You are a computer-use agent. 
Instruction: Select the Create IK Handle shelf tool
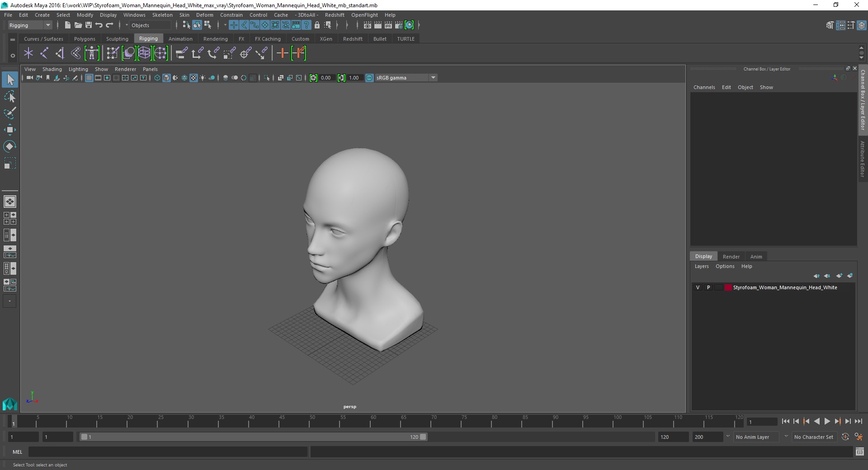tap(60, 53)
